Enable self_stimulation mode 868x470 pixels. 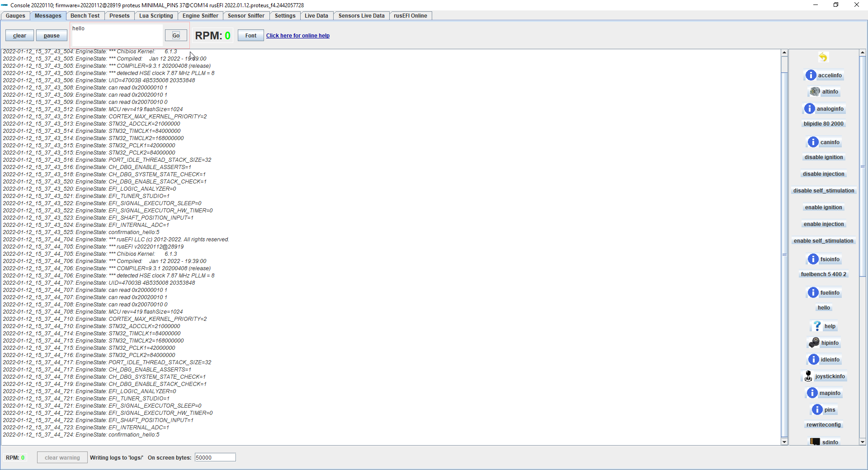(x=823, y=241)
